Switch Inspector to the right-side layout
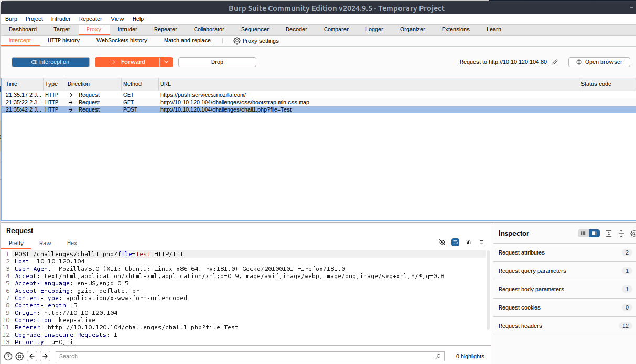Screen dimensions: 636x364 pos(594,234)
